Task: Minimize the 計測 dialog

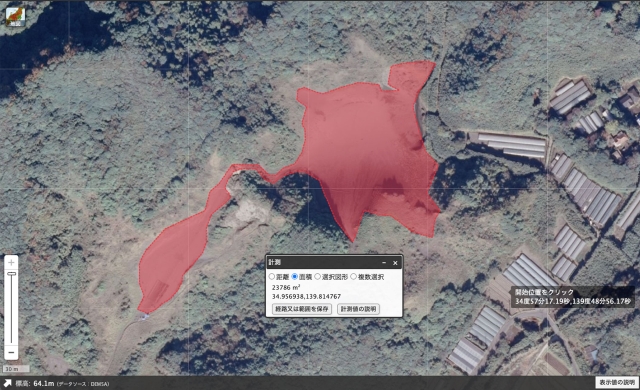Action: 384,263
